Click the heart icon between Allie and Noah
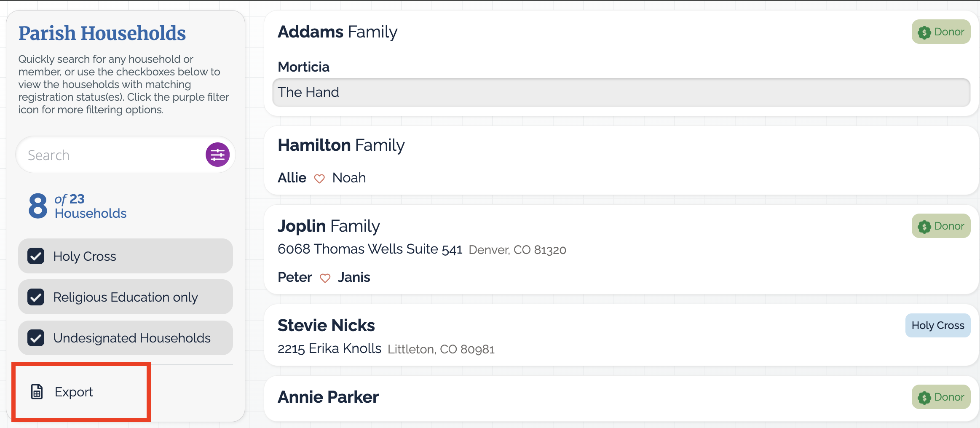980x428 pixels. (x=319, y=179)
